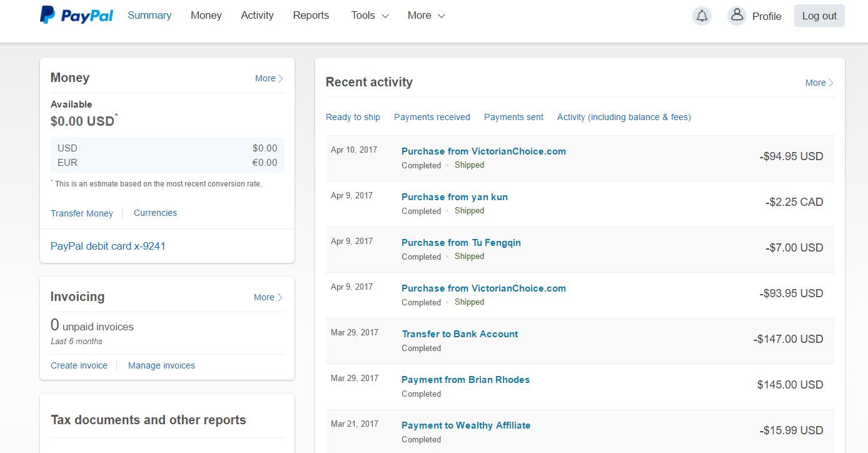Click the Transfer Money link
The height and width of the screenshot is (453, 868).
[x=82, y=213]
